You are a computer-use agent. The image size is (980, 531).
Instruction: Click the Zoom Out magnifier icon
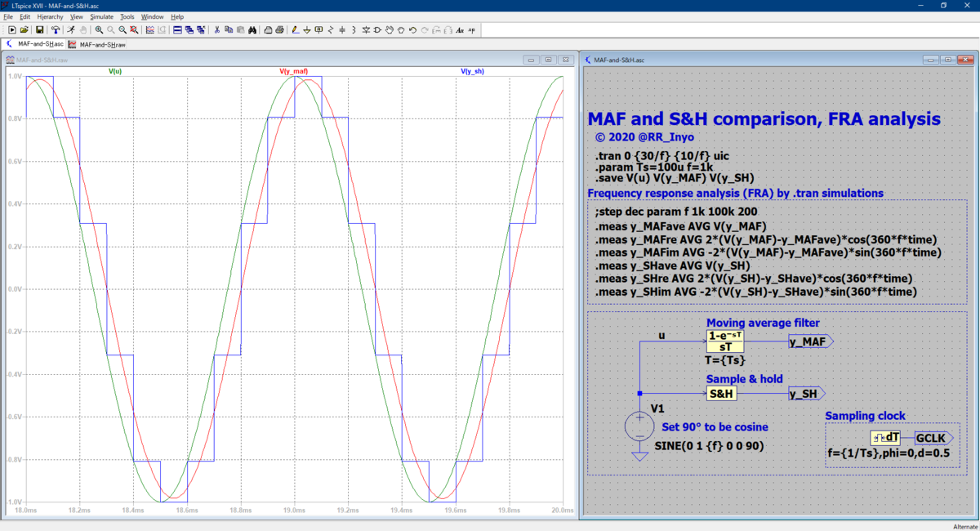(x=122, y=29)
